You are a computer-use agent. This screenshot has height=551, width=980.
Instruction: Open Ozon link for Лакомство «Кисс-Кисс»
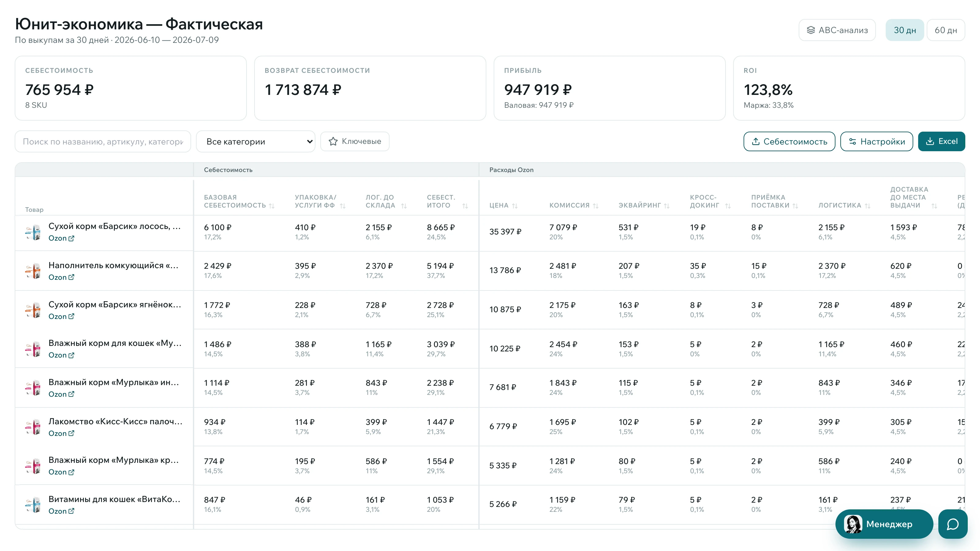point(61,433)
